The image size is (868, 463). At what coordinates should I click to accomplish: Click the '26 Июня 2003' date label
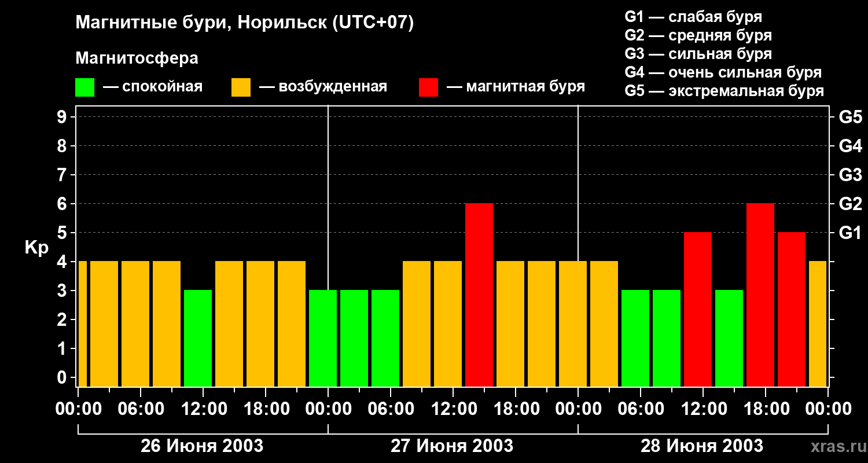[202, 446]
